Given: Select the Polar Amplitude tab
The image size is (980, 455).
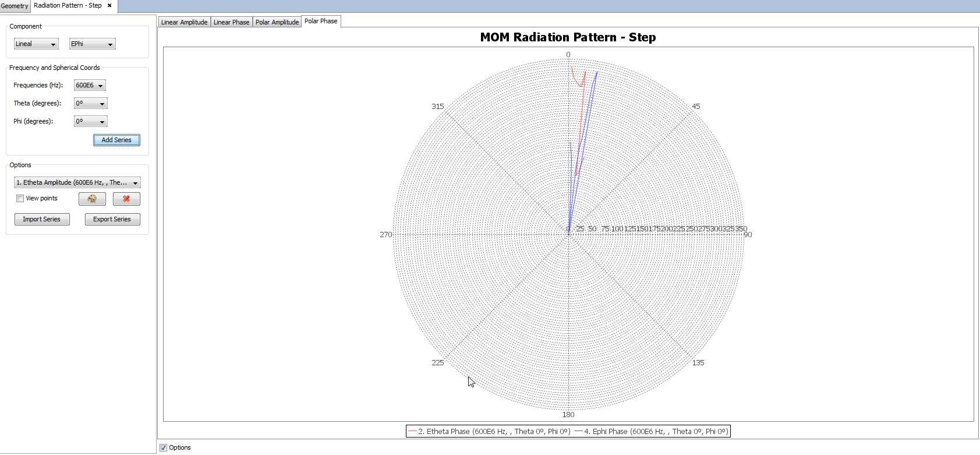Looking at the screenshot, I should [277, 22].
